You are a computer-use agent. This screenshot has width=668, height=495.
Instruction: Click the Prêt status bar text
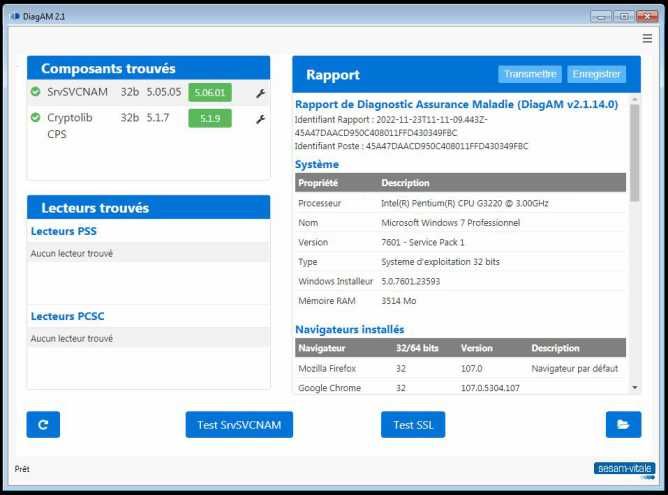[x=22, y=469]
